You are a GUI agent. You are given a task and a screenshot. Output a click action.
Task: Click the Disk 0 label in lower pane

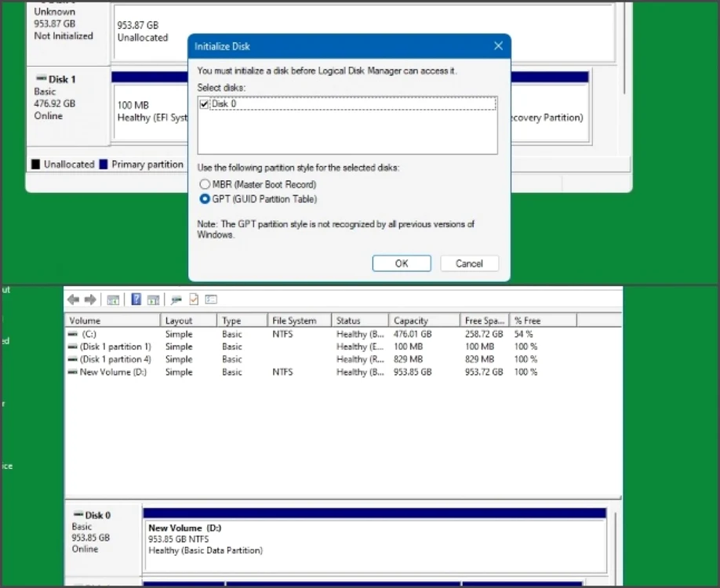tap(97, 515)
